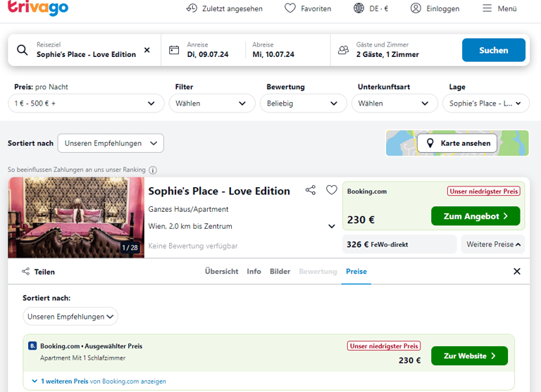Clear the Reiseziel field with X

[147, 50]
